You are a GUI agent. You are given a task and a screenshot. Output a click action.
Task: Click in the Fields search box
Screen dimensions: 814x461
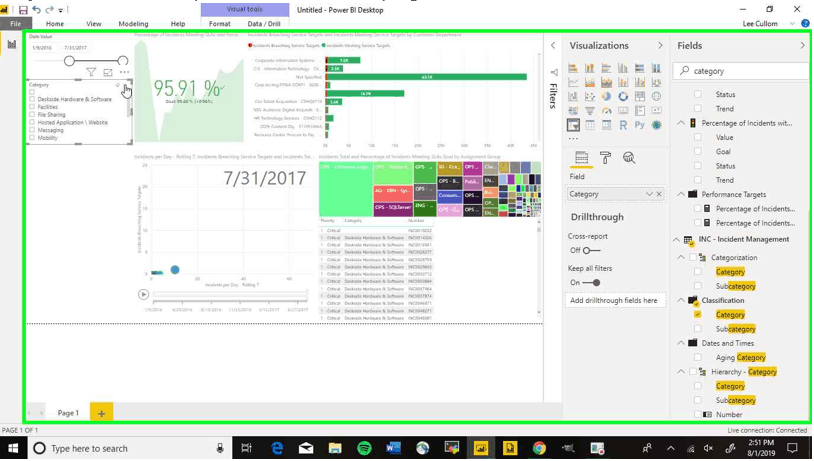click(x=742, y=71)
